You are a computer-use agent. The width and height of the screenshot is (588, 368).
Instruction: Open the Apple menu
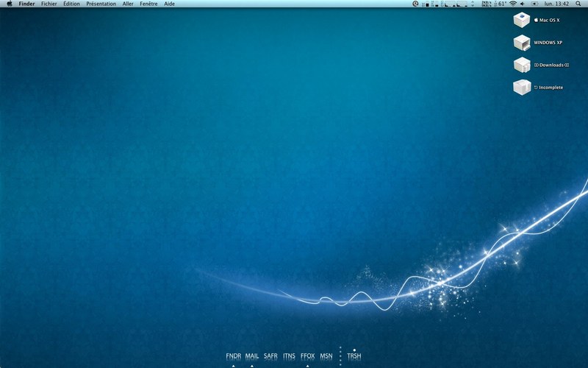pos(10,4)
